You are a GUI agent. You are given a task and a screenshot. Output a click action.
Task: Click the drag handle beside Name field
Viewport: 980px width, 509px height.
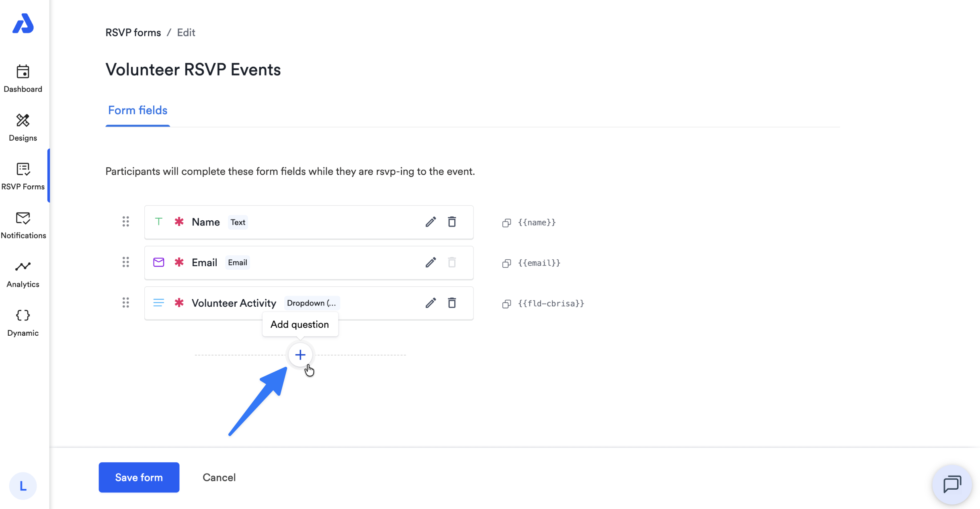tap(126, 222)
